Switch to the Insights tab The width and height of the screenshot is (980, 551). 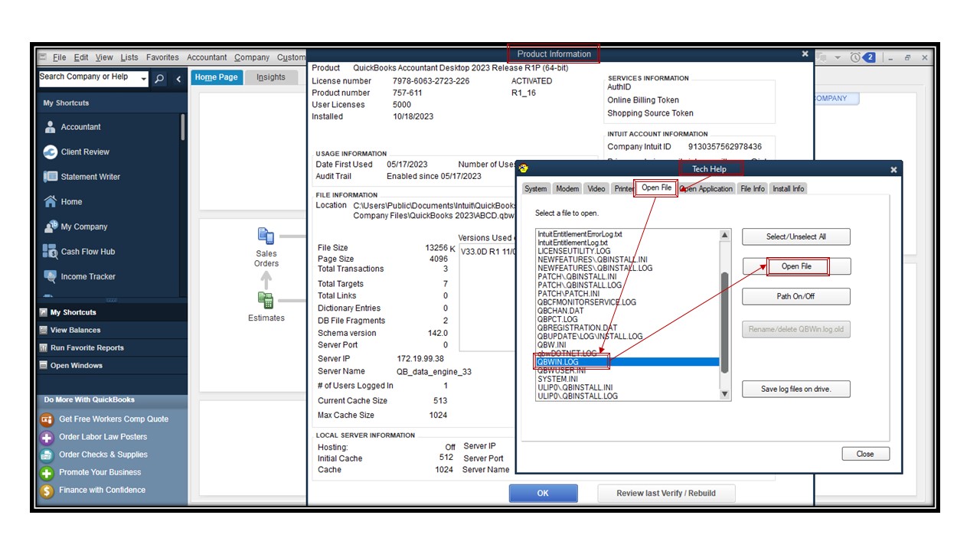271,77
